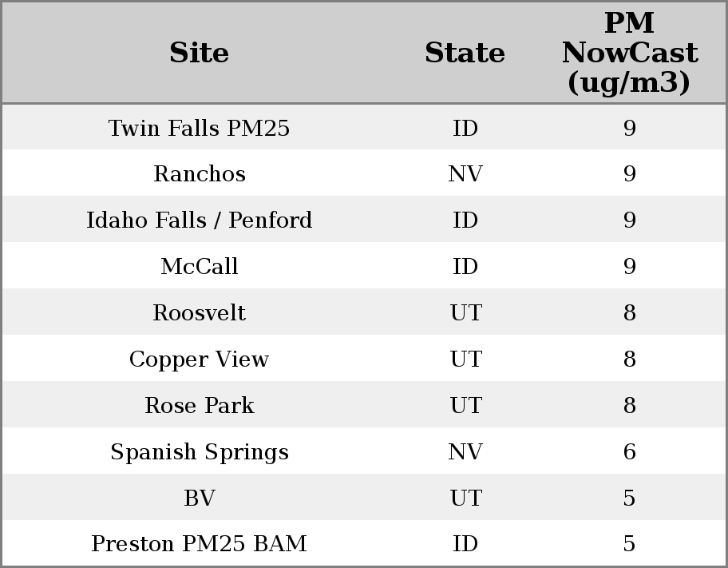The image size is (728, 568).
Task: Click the Site column header
Action: point(199,53)
